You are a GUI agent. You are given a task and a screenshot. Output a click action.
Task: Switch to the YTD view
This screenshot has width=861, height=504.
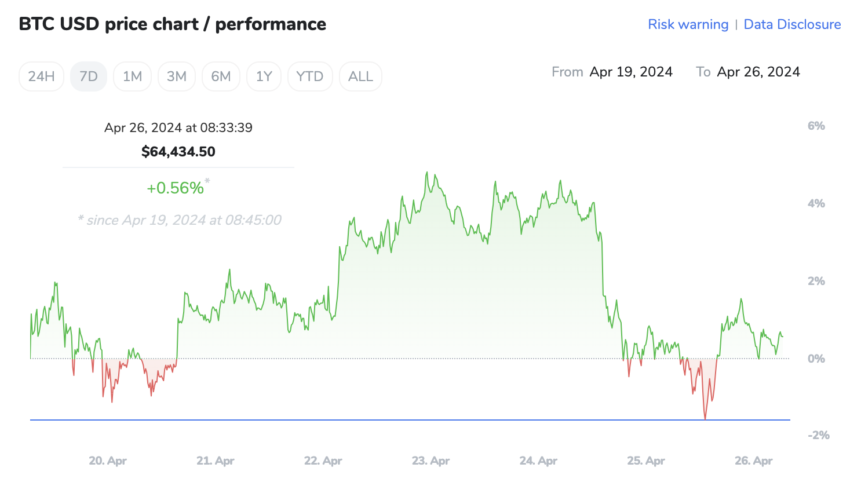pyautogui.click(x=310, y=76)
